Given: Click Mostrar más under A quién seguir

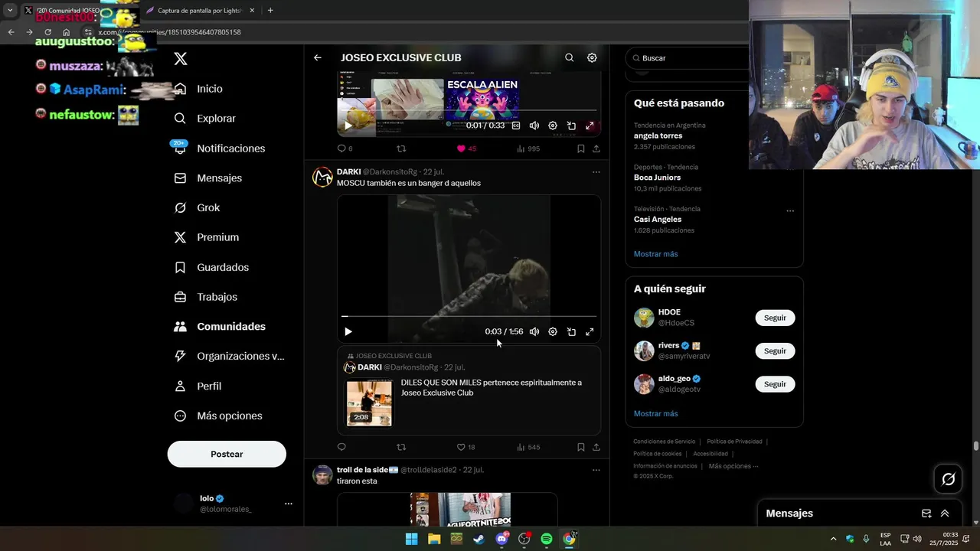Looking at the screenshot, I should click(x=655, y=413).
